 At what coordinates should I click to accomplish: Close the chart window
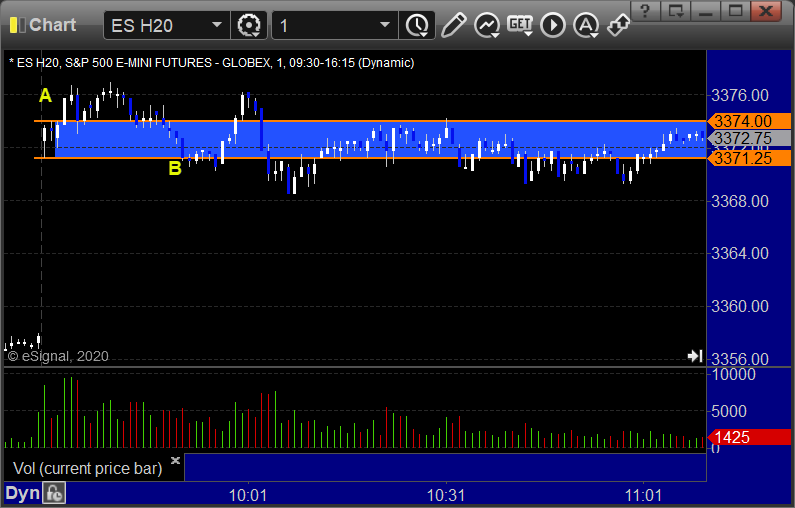[766, 11]
